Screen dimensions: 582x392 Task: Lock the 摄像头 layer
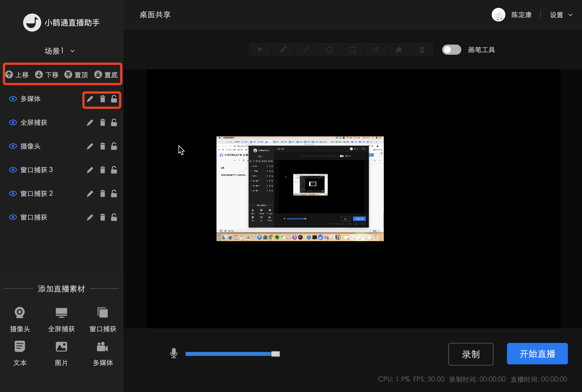pos(114,146)
